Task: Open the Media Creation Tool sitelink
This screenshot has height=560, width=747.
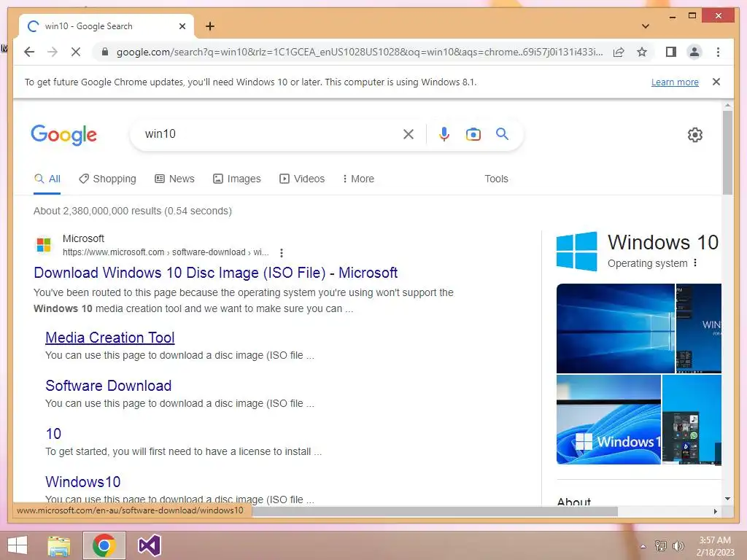Action: [x=110, y=338]
